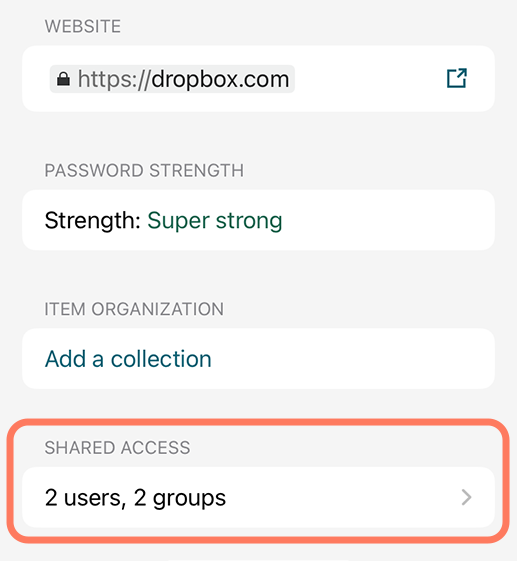Image resolution: width=517 pixels, height=561 pixels.
Task: Click the ITEM ORGANIZATION section heading
Action: pyautogui.click(x=134, y=309)
